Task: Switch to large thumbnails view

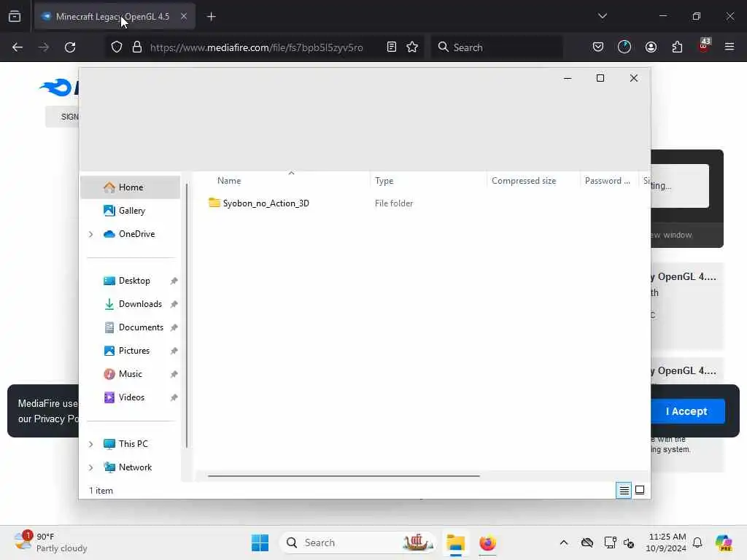Action: pyautogui.click(x=640, y=490)
